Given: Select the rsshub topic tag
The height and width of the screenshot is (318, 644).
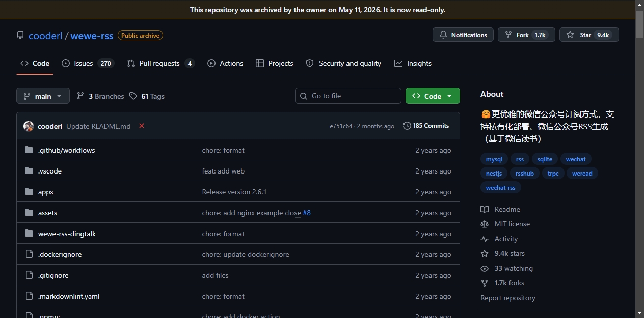Looking at the screenshot, I should pos(525,174).
